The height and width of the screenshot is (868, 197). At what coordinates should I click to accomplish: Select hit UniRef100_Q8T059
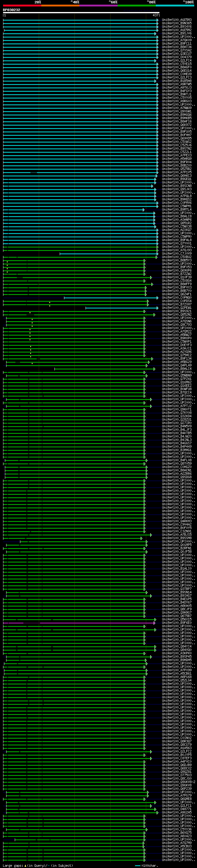tap(177, 464)
